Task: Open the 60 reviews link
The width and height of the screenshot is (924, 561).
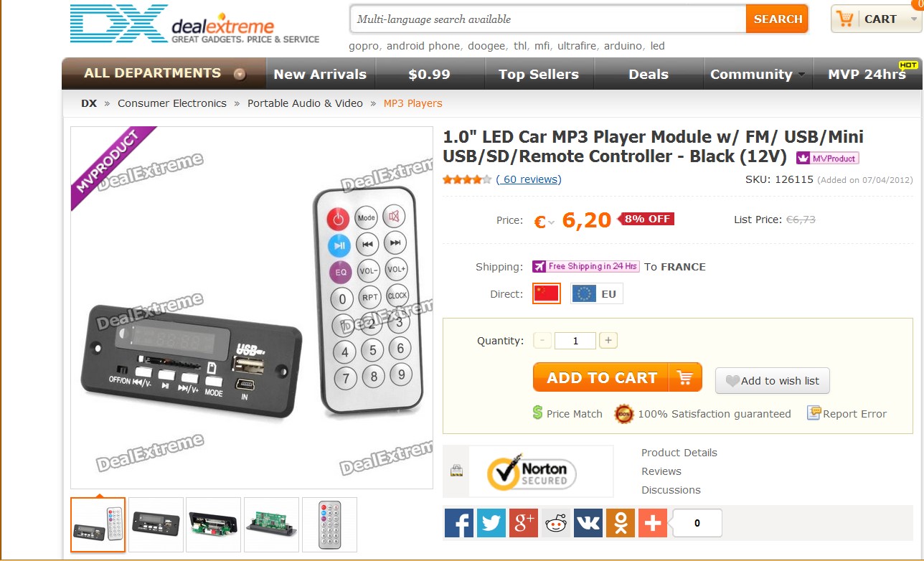Action: [x=529, y=179]
